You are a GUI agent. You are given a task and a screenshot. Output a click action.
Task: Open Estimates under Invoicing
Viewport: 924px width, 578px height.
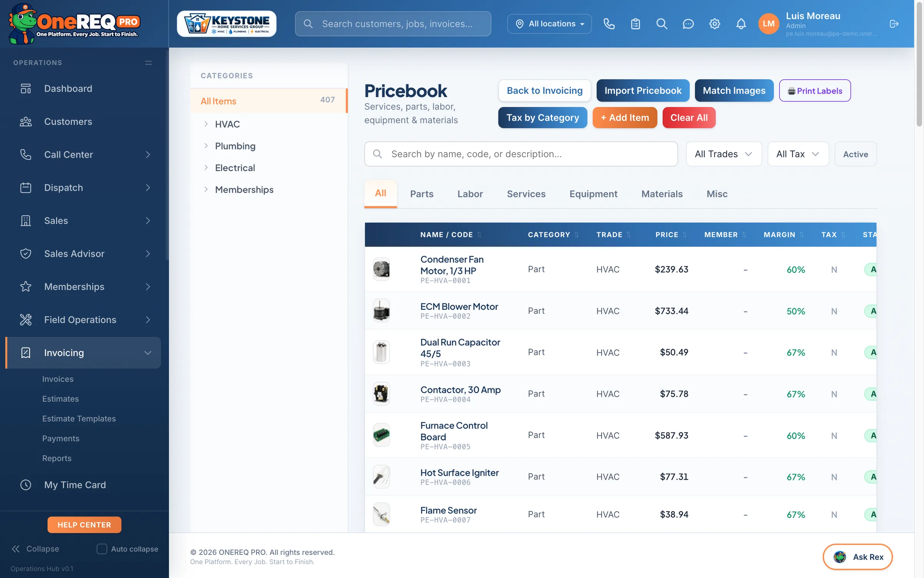pyautogui.click(x=60, y=399)
